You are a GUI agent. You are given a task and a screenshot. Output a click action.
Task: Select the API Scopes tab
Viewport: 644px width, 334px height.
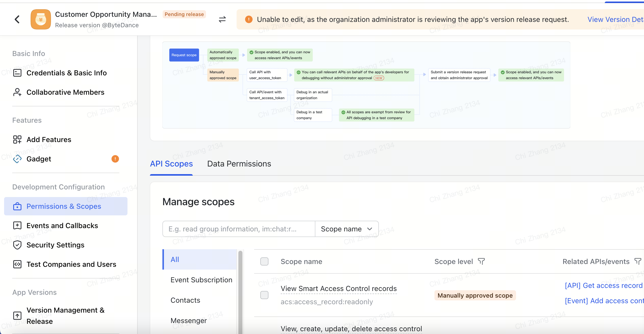(x=171, y=164)
